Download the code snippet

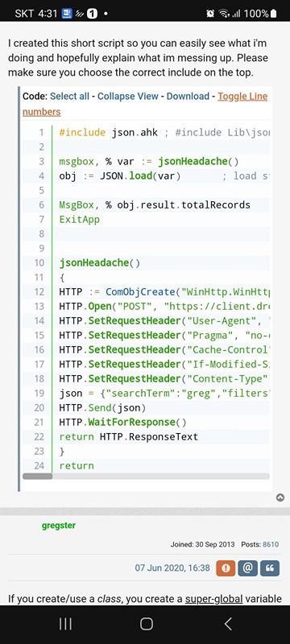pyautogui.click(x=188, y=96)
